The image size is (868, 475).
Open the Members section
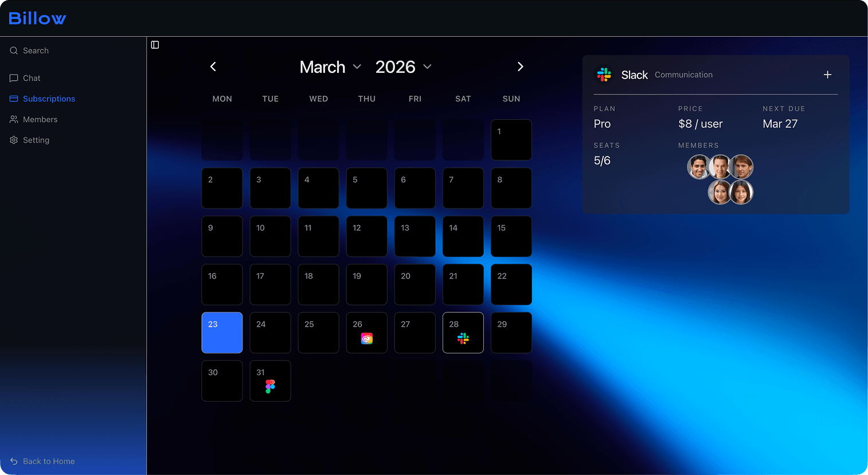[40, 119]
